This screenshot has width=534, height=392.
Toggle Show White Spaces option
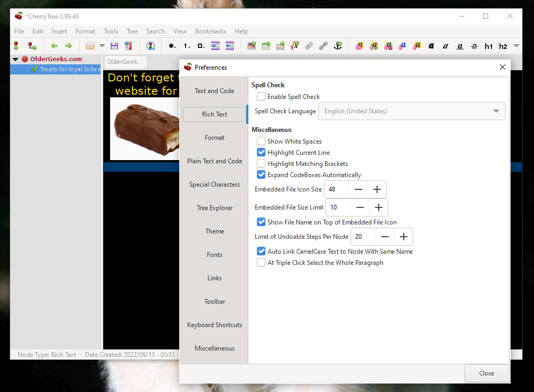click(x=261, y=141)
